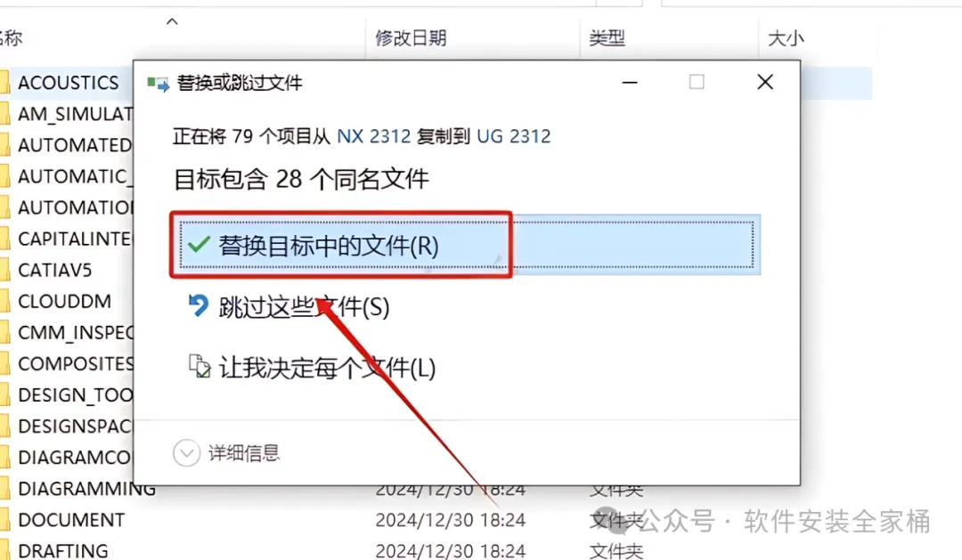This screenshot has width=962, height=560.
Task: Open the NX 2312 source folder link
Action: pyautogui.click(x=373, y=135)
